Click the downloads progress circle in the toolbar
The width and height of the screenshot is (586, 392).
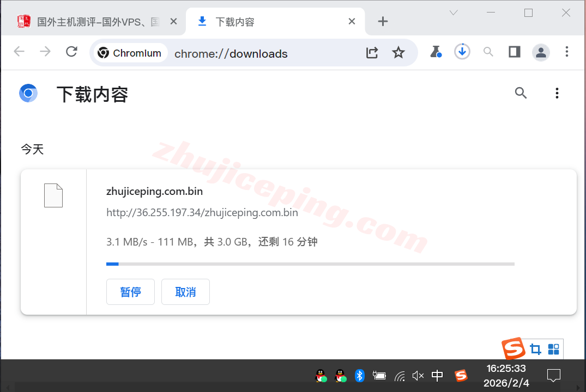tap(462, 52)
